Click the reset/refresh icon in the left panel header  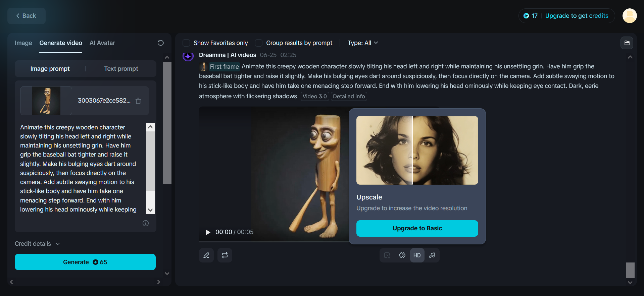pos(161,43)
